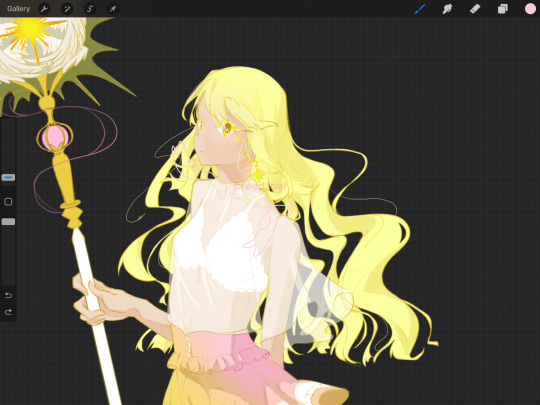Open the pink active color picker
Image resolution: width=540 pixels, height=405 pixels.
[x=530, y=9]
